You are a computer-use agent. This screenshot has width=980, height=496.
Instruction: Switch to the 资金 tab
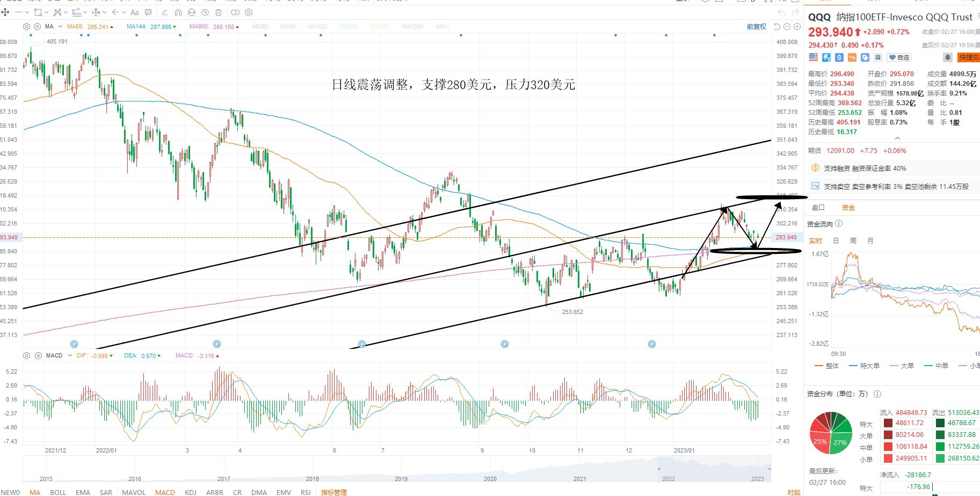848,208
